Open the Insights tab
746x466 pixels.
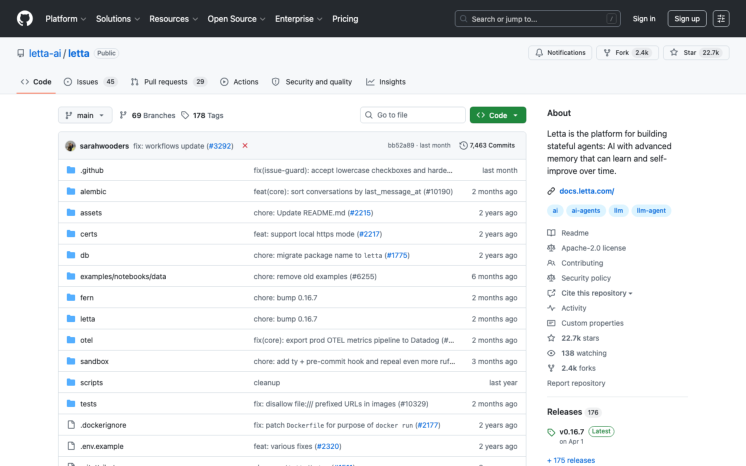[x=385, y=82]
